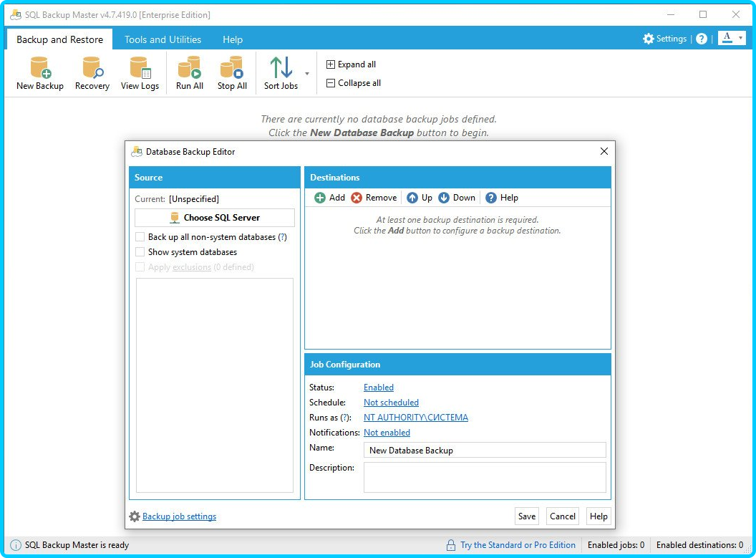756x558 pixels.
Task: Click the NT AUTHORITY\СИСТЕМА account link
Action: tap(416, 417)
